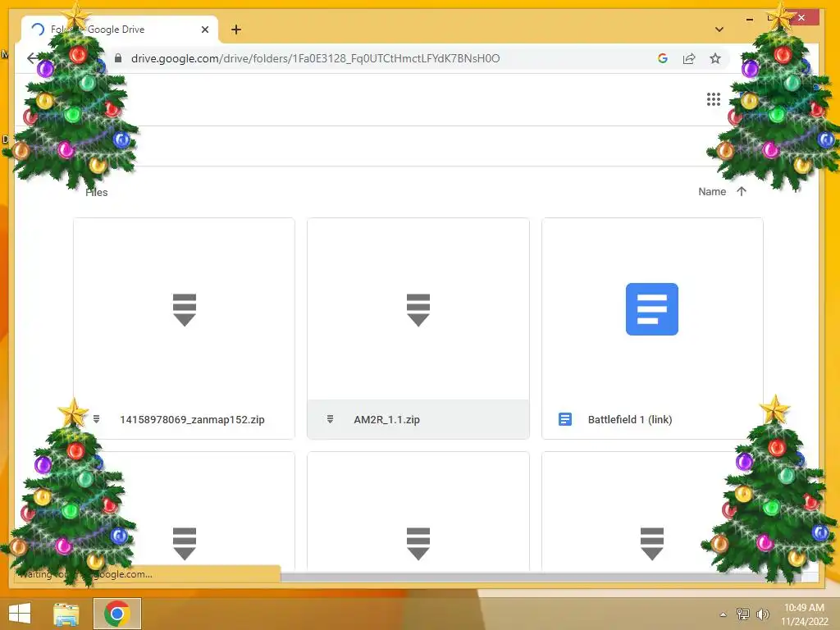The width and height of the screenshot is (840, 630).
Task: Open the Windows Start button
Action: click(20, 614)
